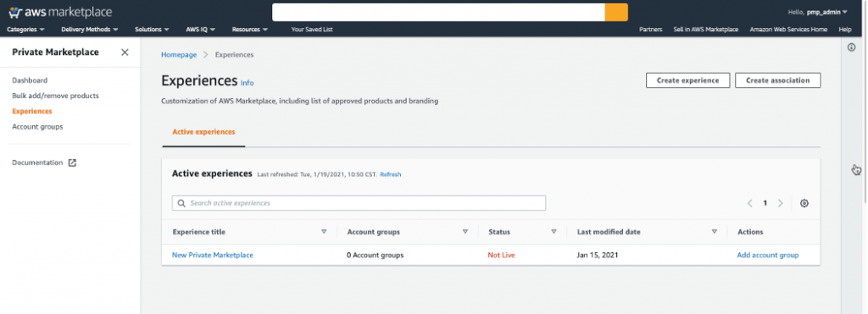The width and height of the screenshot is (868, 314).
Task: Focus the top marketplace search box
Action: point(438,12)
